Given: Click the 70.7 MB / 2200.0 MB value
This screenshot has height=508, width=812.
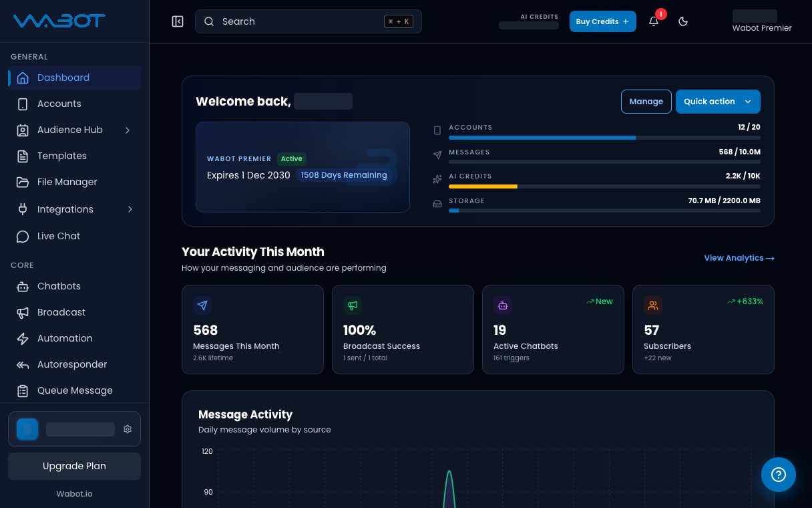Looking at the screenshot, I should 724,201.
